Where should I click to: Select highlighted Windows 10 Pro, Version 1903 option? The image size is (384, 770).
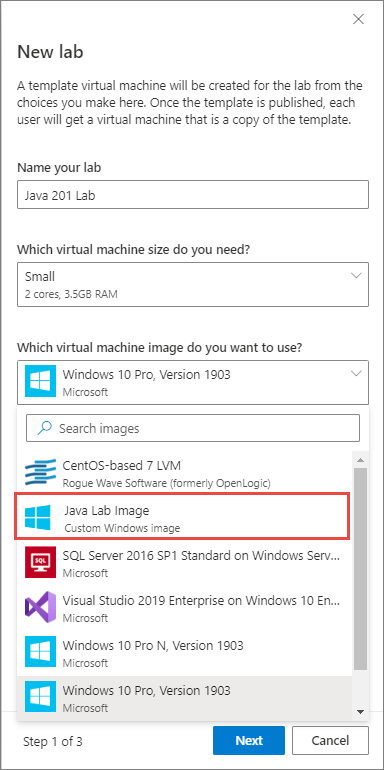click(185, 698)
